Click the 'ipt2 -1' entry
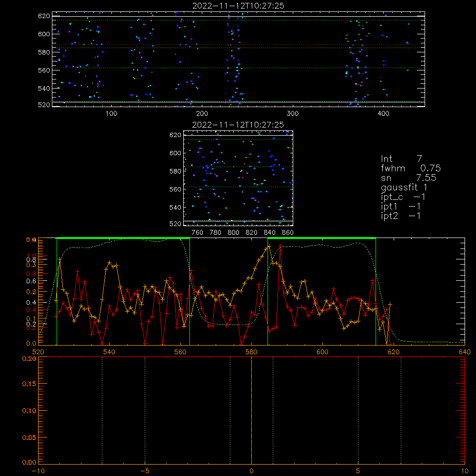Screen dimensions: 476x476 click(x=401, y=216)
